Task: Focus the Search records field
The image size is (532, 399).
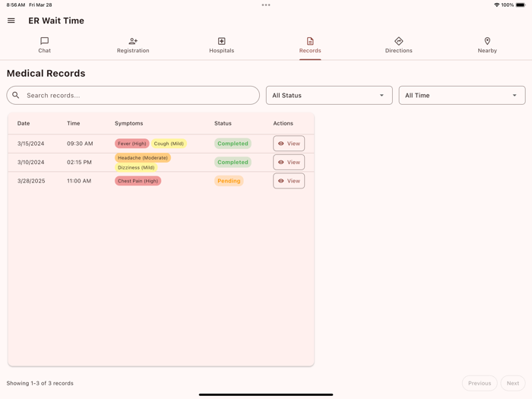Action: coord(133,95)
